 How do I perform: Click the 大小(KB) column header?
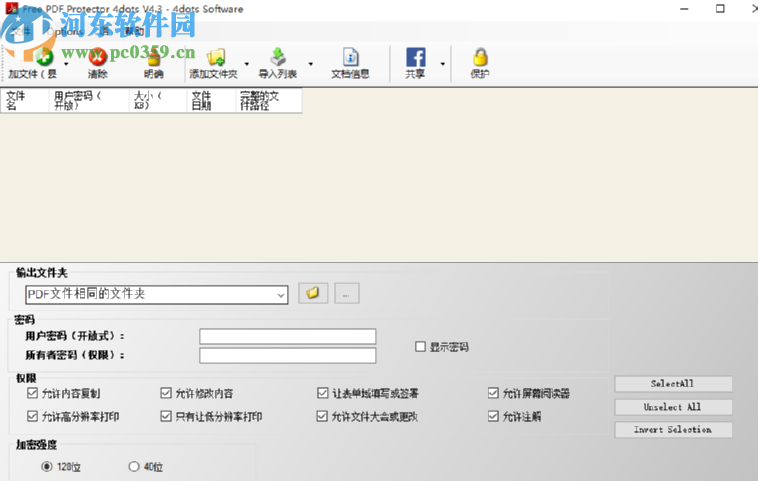tap(158, 101)
